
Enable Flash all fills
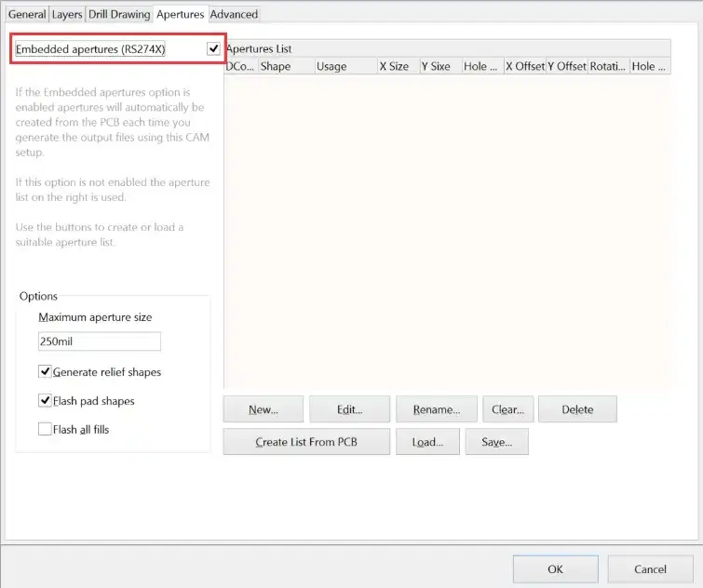(x=45, y=430)
